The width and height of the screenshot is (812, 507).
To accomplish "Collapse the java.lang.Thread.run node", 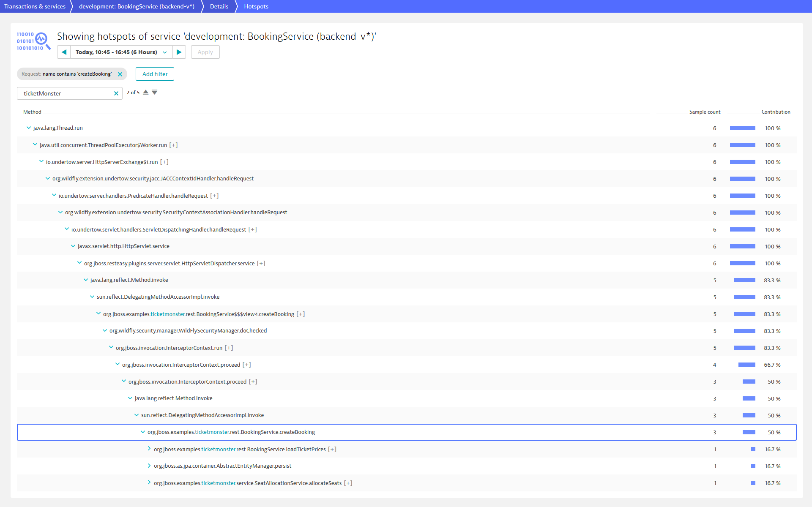I will point(29,128).
